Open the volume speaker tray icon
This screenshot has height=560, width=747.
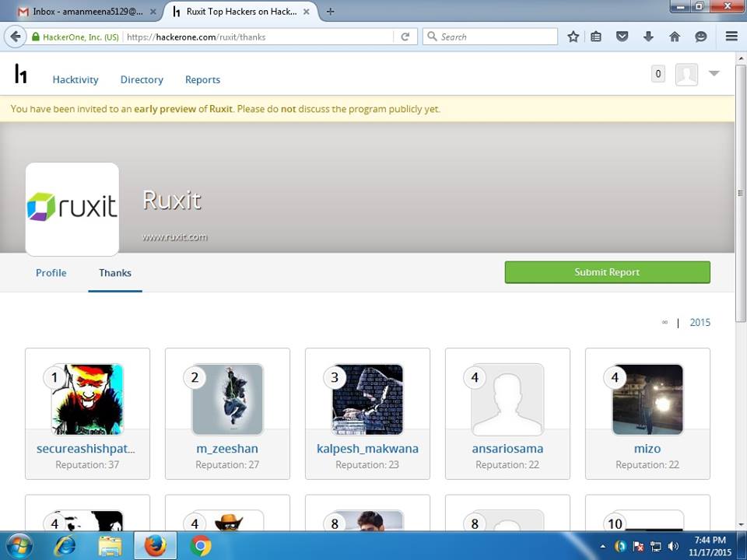pos(672,546)
